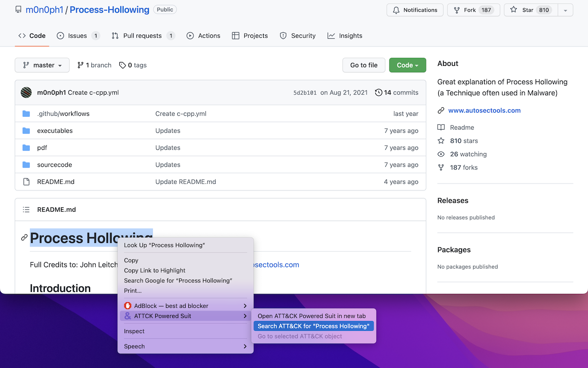Click the .github/workflows folder icon
The height and width of the screenshot is (368, 588).
coord(26,114)
